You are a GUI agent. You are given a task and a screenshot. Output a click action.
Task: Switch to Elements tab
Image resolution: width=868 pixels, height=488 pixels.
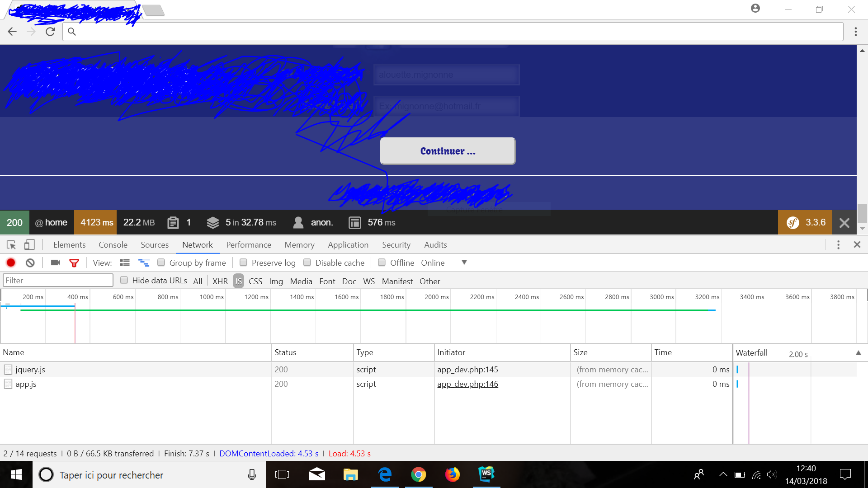pos(69,245)
